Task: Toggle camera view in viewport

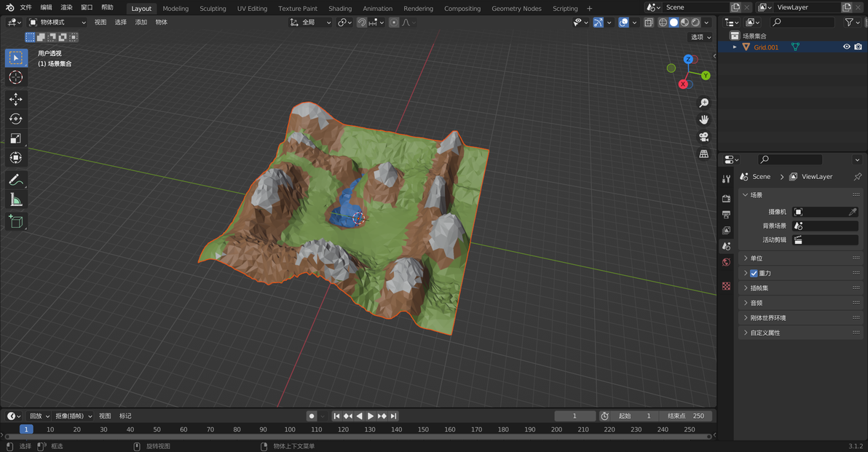Action: point(703,137)
